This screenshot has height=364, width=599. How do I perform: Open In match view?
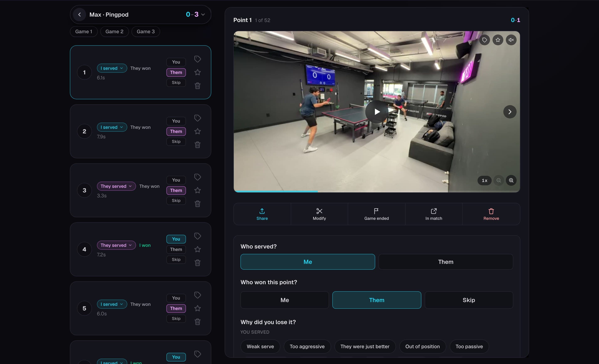[434, 214]
